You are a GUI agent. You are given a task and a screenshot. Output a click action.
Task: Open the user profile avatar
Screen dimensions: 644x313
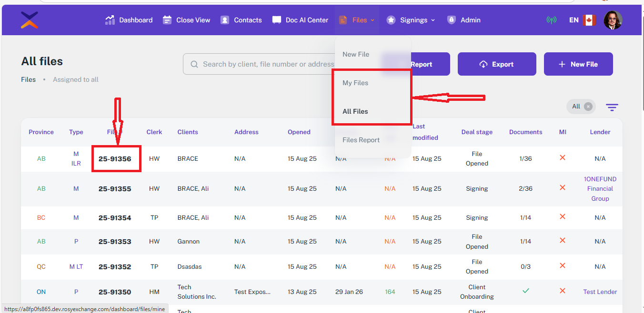click(x=613, y=20)
